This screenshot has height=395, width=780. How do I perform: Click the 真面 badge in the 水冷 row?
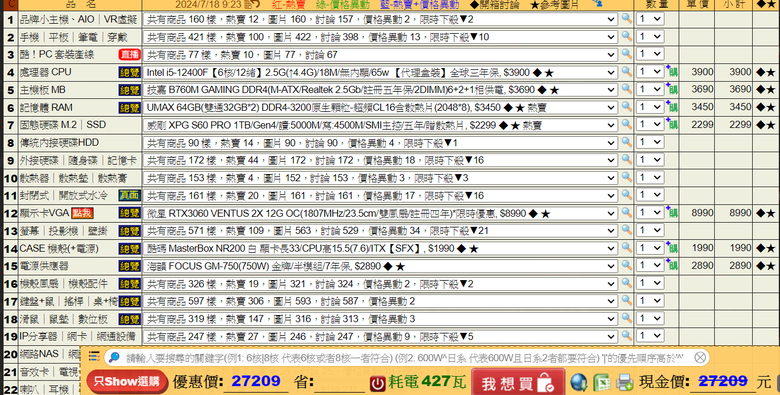point(129,196)
